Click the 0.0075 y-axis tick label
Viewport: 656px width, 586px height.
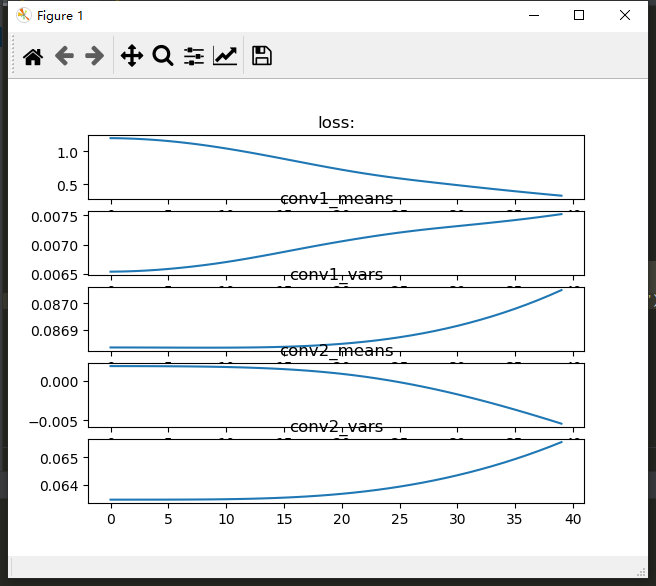[x=55, y=217]
